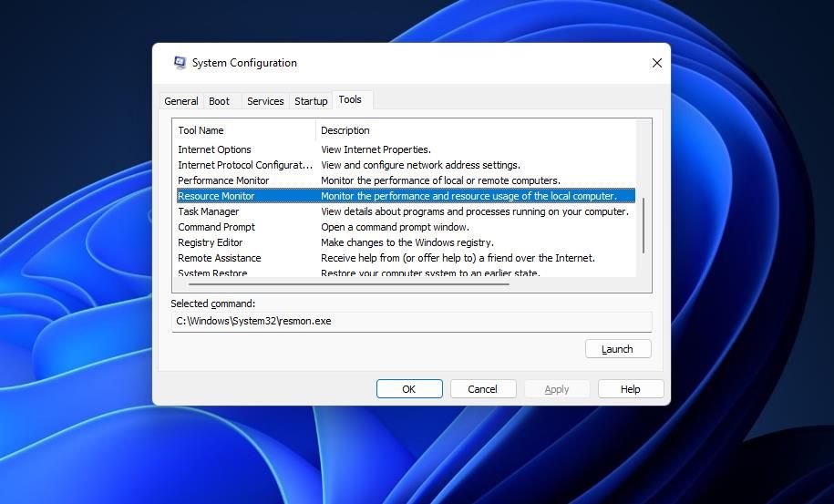
Task: Switch to the General tab
Action: [x=181, y=101]
